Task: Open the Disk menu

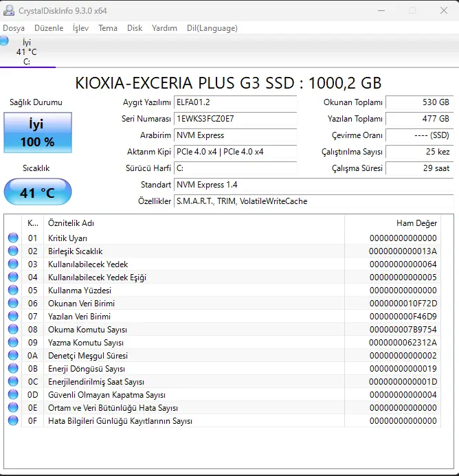Action: (x=135, y=28)
